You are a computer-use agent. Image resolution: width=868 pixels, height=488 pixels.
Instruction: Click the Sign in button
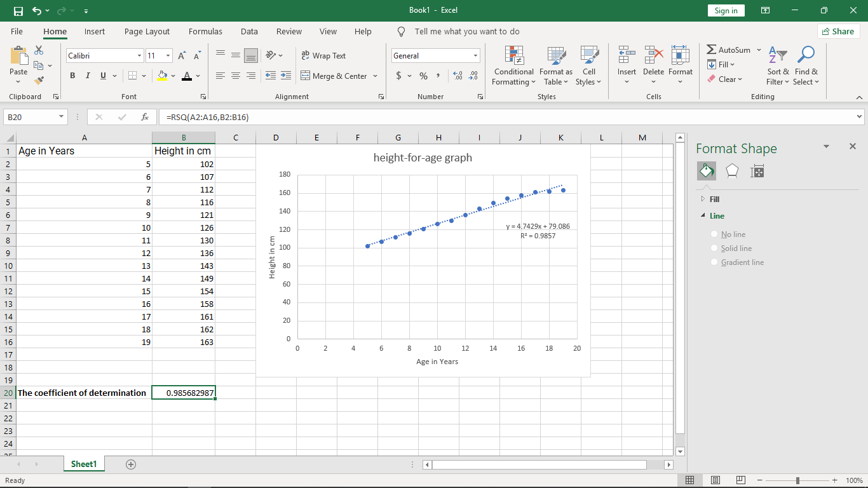pos(726,10)
